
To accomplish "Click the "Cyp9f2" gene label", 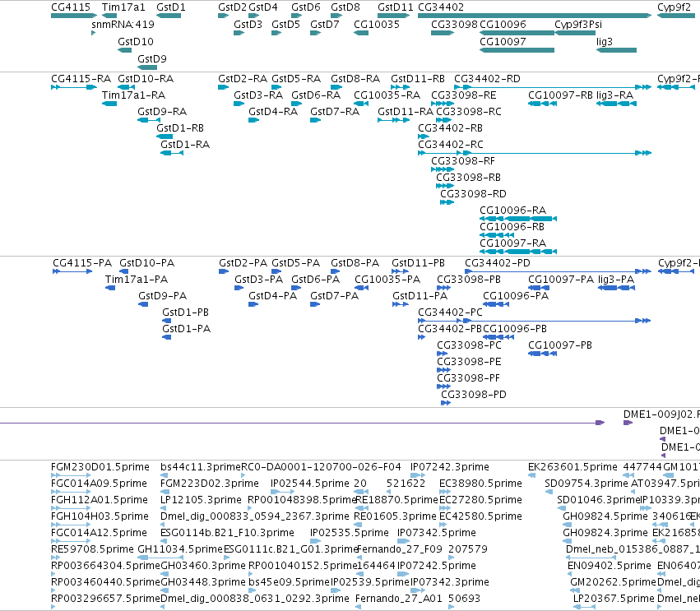I will pyautogui.click(x=675, y=7).
